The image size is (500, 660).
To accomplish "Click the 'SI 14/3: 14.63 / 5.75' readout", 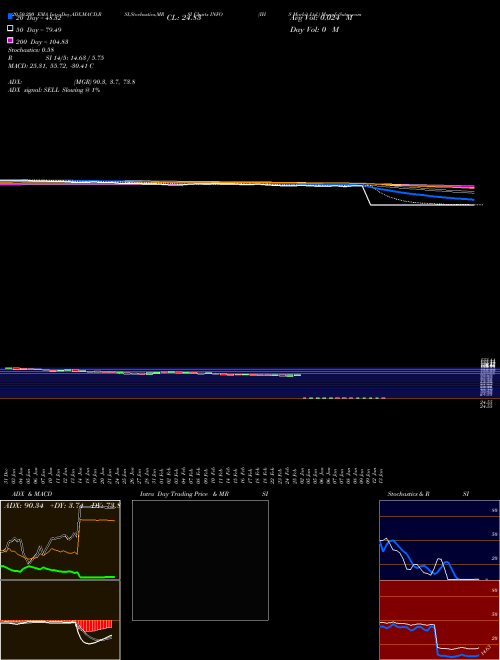I will pyautogui.click(x=75, y=58).
